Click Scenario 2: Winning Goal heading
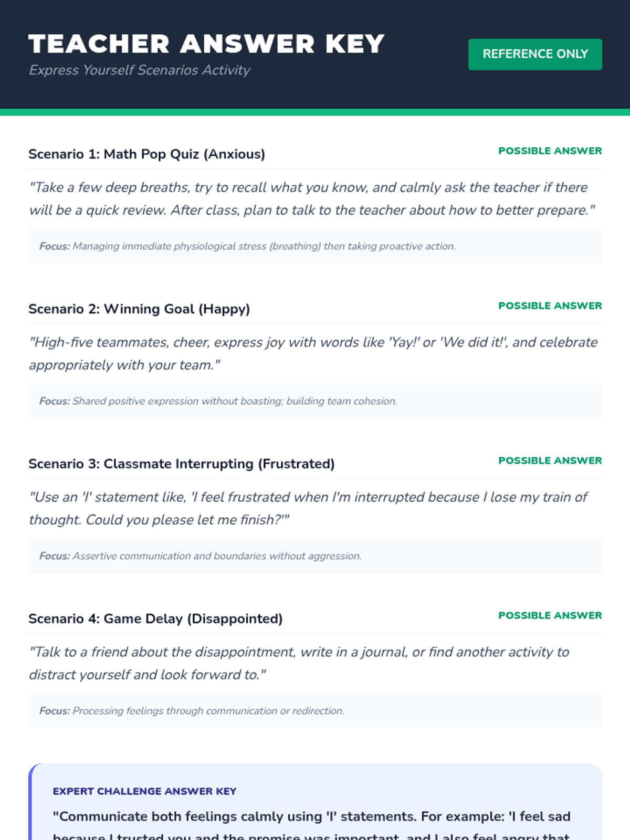 click(139, 309)
